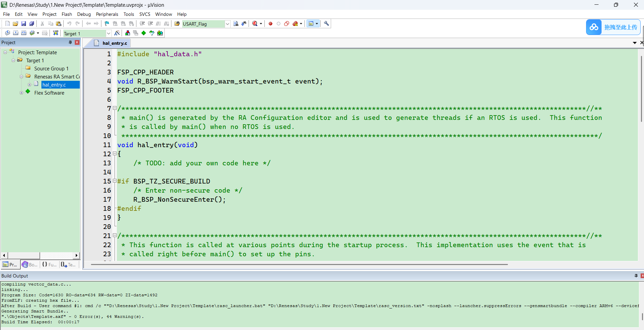This screenshot has width=644, height=330.
Task: Collapse code fold at line 12
Action: click(115, 154)
